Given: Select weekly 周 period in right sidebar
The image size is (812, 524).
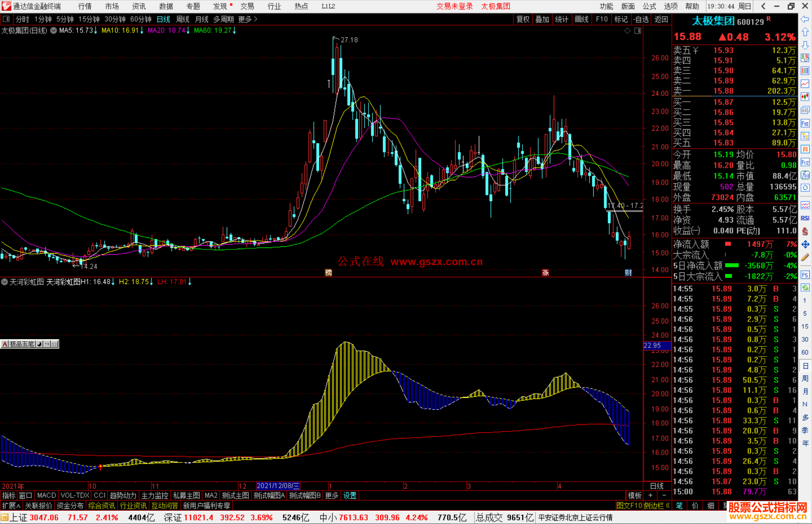Looking at the screenshot, I should pos(805,379).
